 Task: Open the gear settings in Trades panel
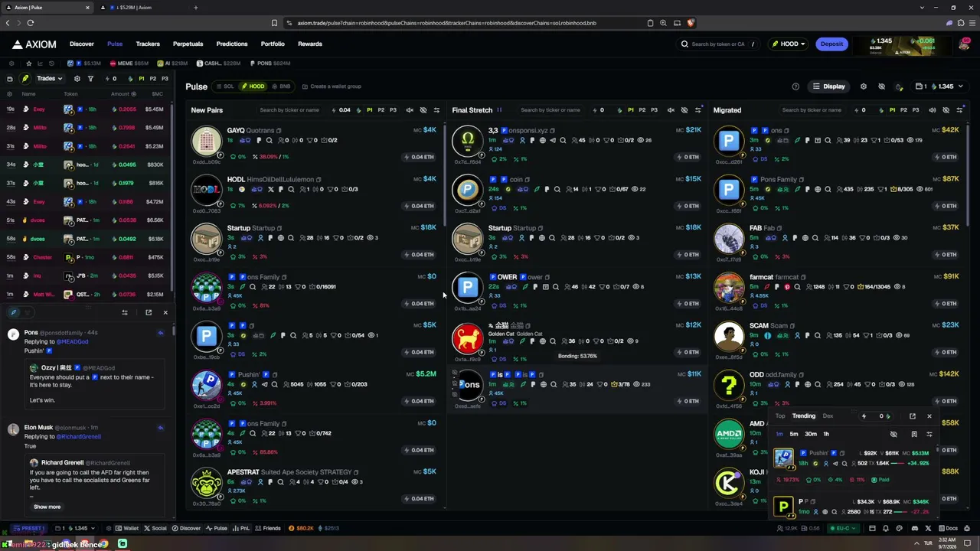point(77,79)
